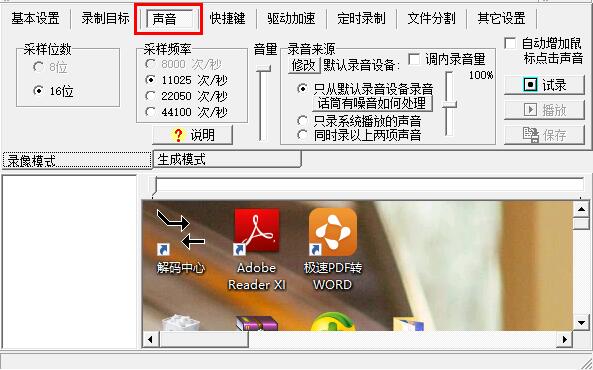Click the 话筒有噪音如何处理 button
This screenshot has height=370, width=593.
[x=372, y=103]
